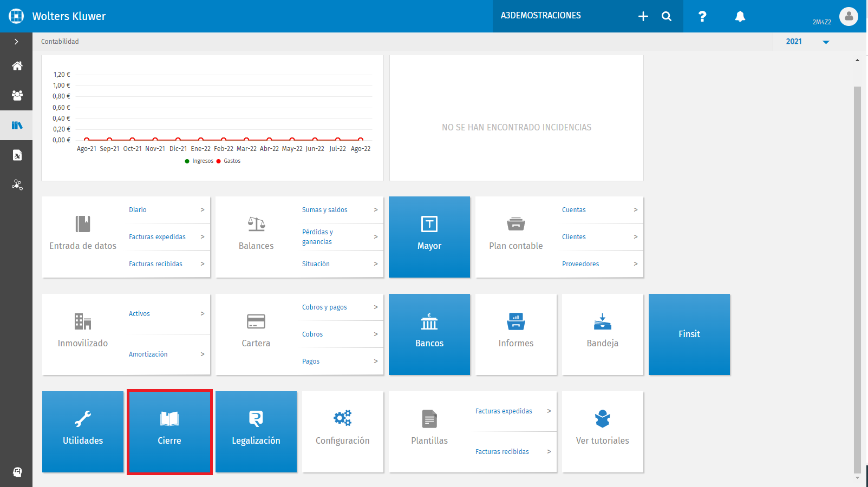
Task: Click the notifications bell icon
Action: [x=740, y=16]
